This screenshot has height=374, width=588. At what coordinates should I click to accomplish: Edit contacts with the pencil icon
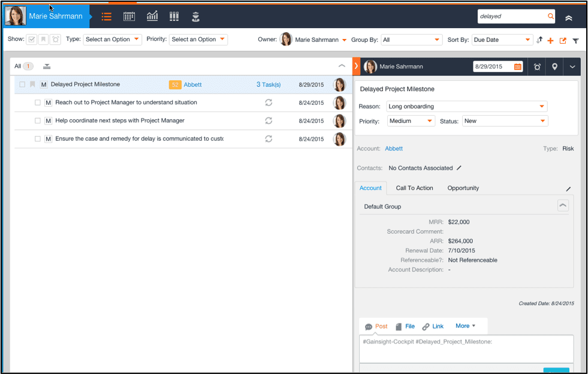click(x=459, y=168)
